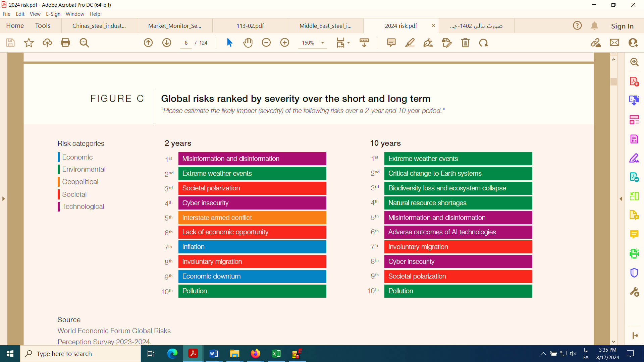Open the 150% zoom level dropdown
The image size is (644, 362).
[323, 43]
